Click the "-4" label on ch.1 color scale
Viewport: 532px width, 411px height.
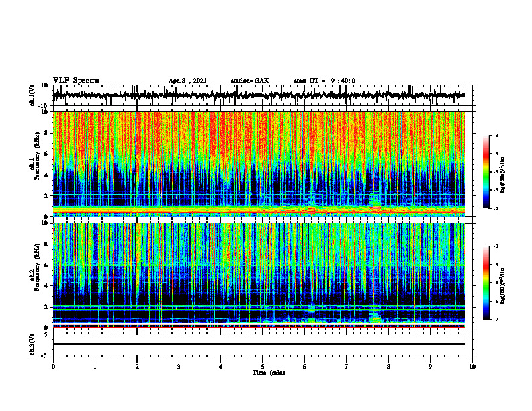coord(496,154)
